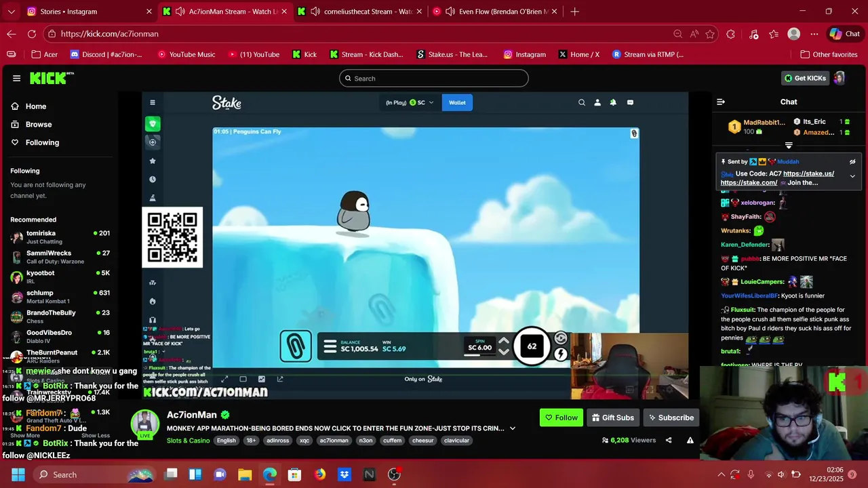Open the Kick hamburger sidebar menu

tap(16, 78)
